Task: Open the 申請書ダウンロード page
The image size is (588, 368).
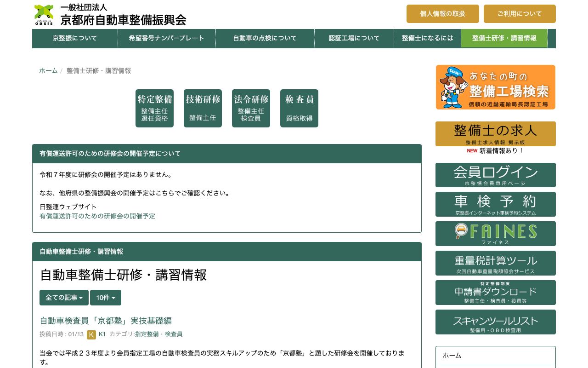Action: click(x=495, y=292)
